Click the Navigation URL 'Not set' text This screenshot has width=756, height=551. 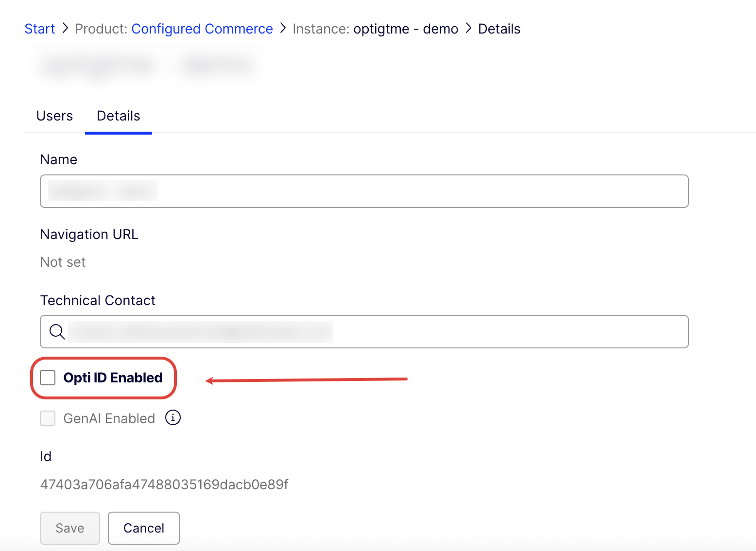63,262
